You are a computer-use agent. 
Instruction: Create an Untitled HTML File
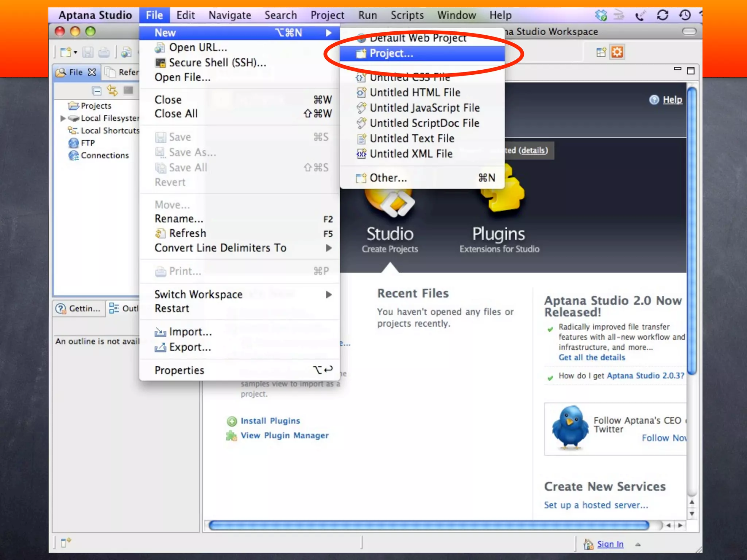pos(422,93)
